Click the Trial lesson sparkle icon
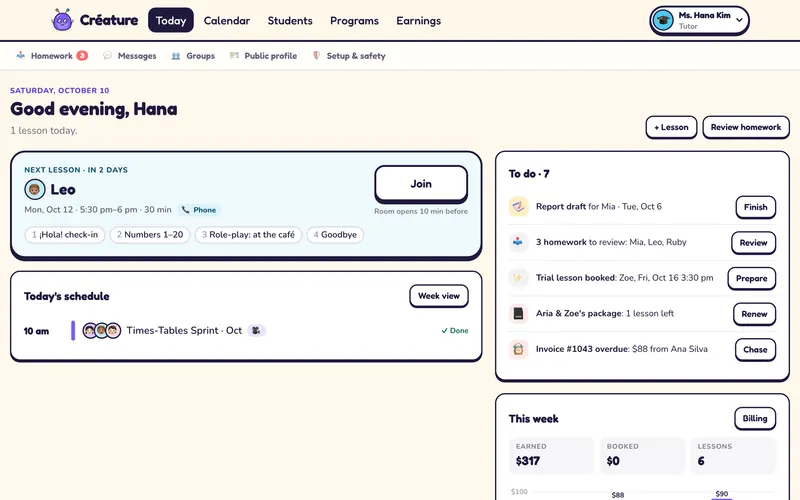 pos(518,278)
